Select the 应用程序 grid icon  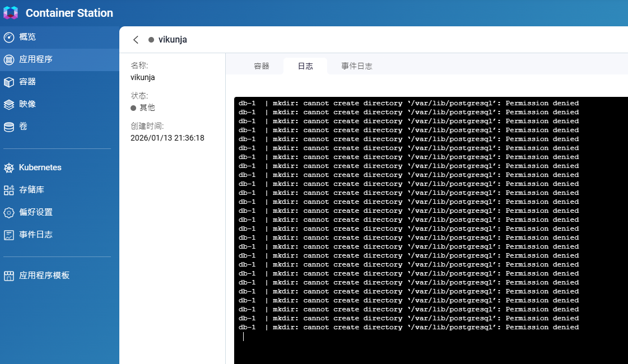coord(9,59)
